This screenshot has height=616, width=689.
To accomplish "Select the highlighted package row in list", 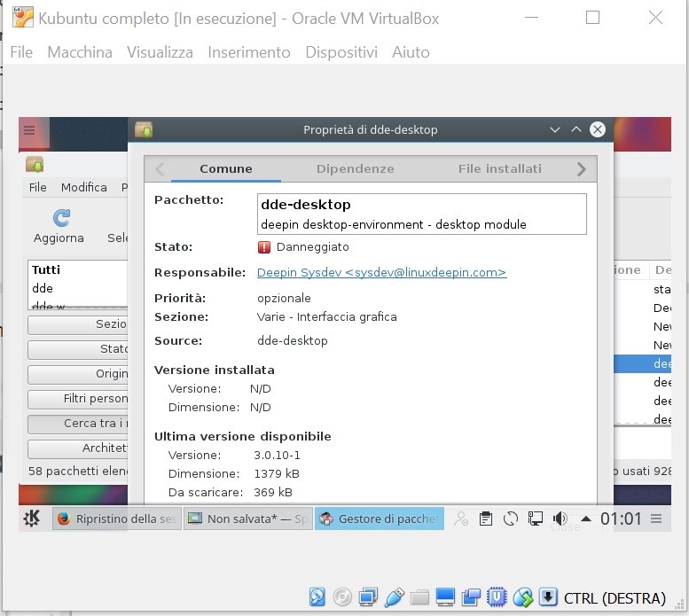I will tap(642, 363).
